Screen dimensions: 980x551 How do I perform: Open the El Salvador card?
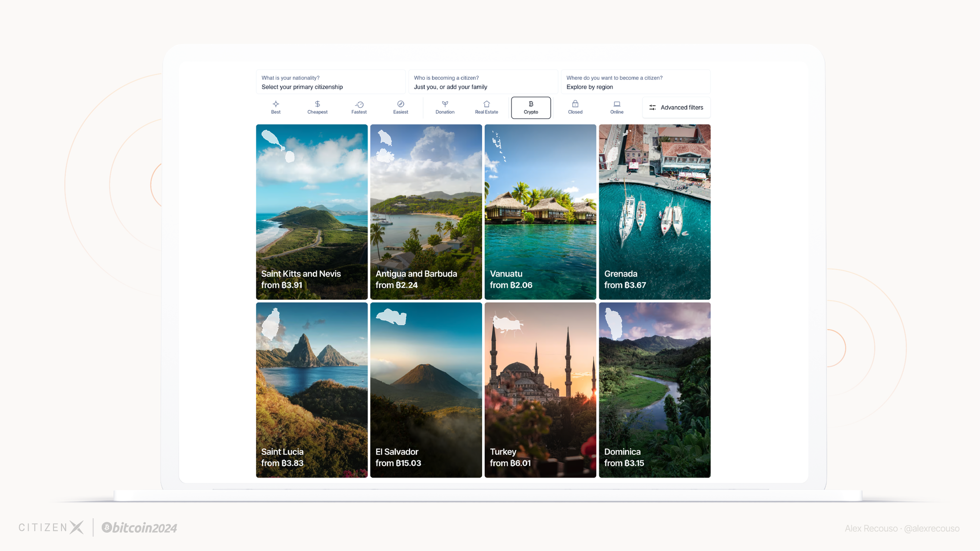(426, 390)
